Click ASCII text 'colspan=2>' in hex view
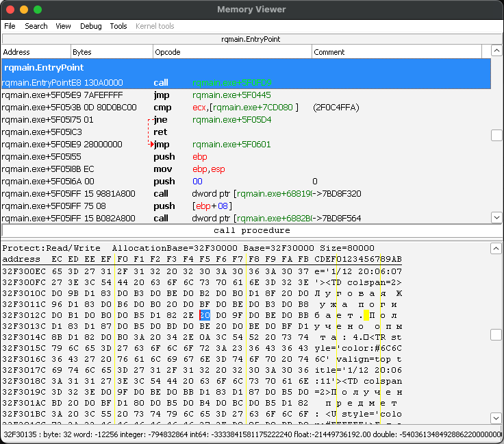The height and width of the screenshot is (444, 504). 375,282
